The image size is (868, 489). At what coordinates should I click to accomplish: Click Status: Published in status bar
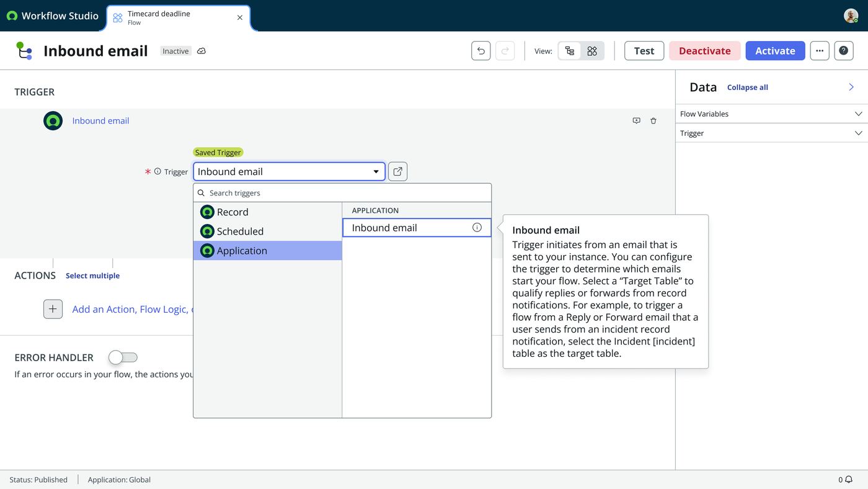pyautogui.click(x=38, y=480)
